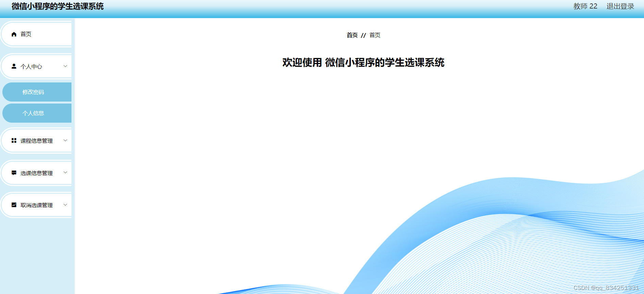This screenshot has height=294, width=644.
Task: Expand the 课程信息管理 chevron
Action: tap(65, 140)
